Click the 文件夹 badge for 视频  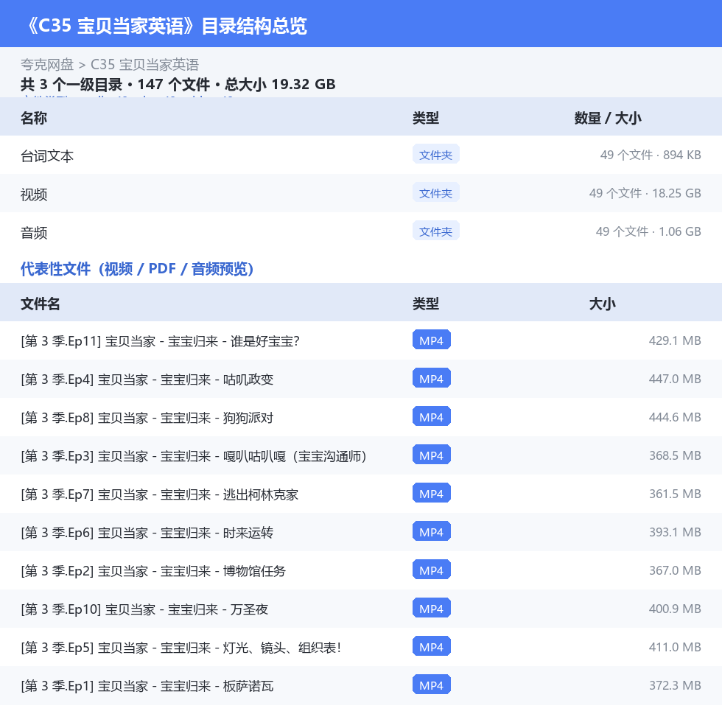(x=435, y=192)
